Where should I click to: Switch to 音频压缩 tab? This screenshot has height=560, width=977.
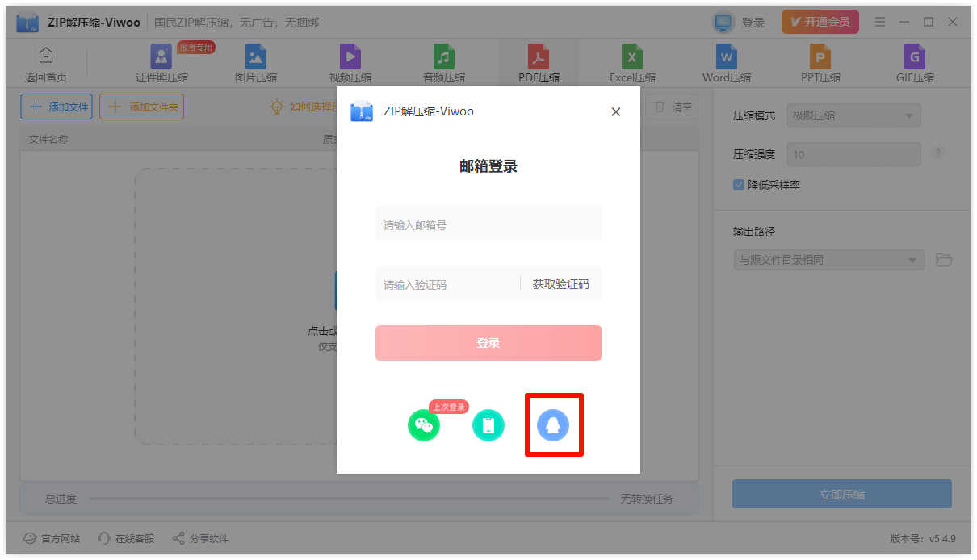(x=444, y=65)
